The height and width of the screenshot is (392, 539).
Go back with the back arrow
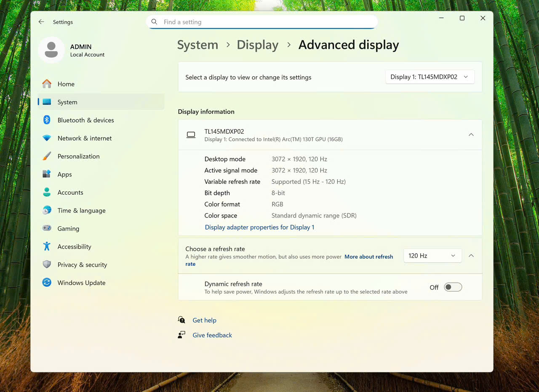(x=41, y=22)
